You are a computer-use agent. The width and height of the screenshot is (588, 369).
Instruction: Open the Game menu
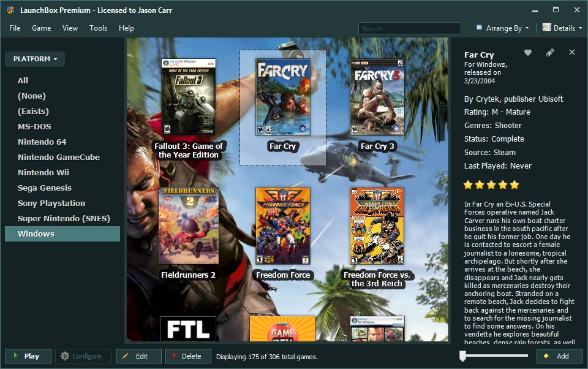tap(41, 28)
